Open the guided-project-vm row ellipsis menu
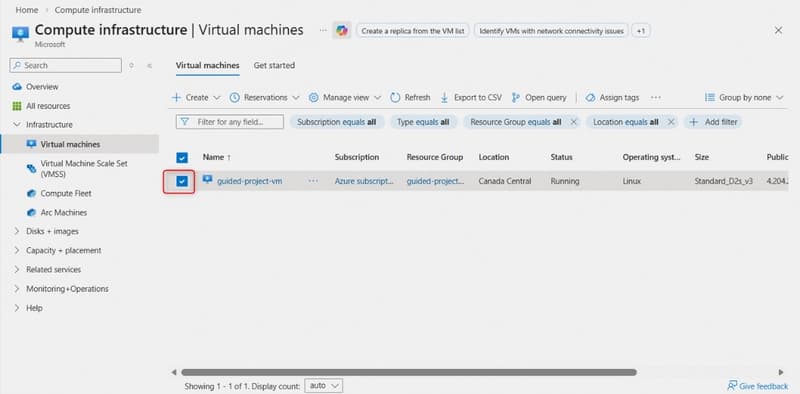Image resolution: width=800 pixels, height=394 pixels. coord(313,181)
